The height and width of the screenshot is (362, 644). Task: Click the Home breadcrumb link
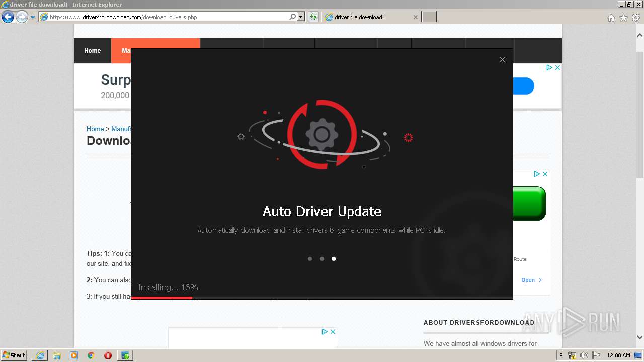[x=95, y=129]
